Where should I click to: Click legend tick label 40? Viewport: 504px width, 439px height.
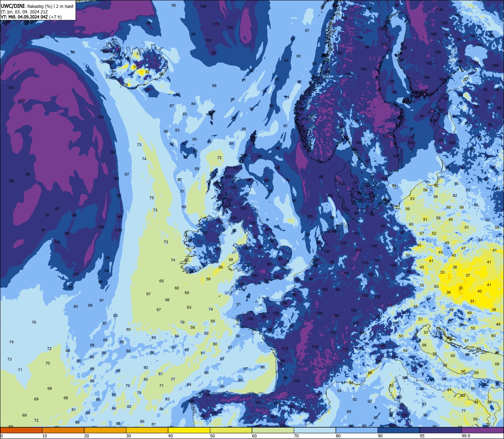point(170,435)
